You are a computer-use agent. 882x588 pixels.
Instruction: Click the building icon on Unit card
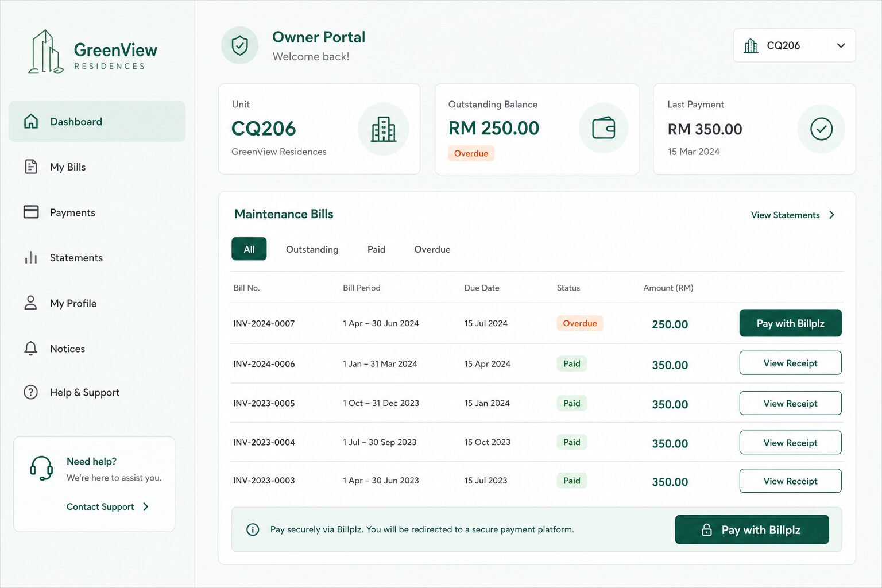point(384,129)
